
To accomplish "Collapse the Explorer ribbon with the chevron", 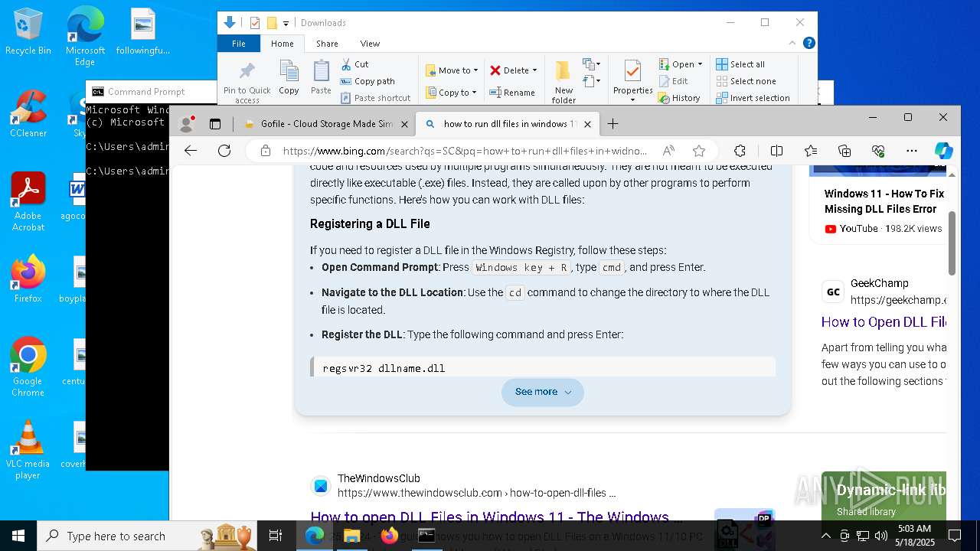I will [792, 43].
